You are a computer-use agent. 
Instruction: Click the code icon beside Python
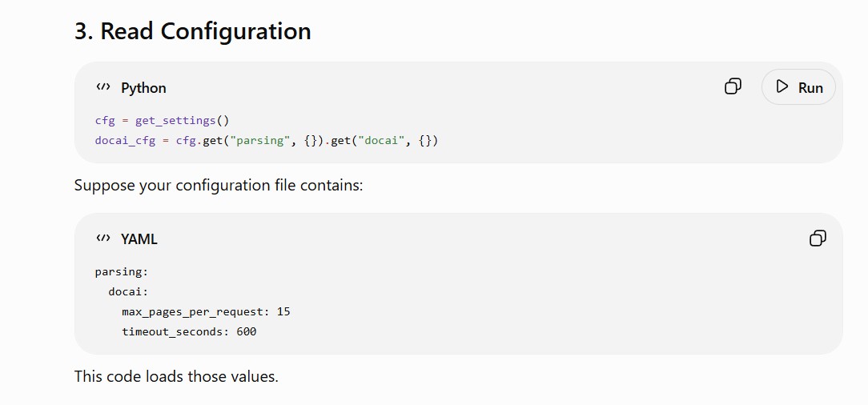[x=103, y=87]
